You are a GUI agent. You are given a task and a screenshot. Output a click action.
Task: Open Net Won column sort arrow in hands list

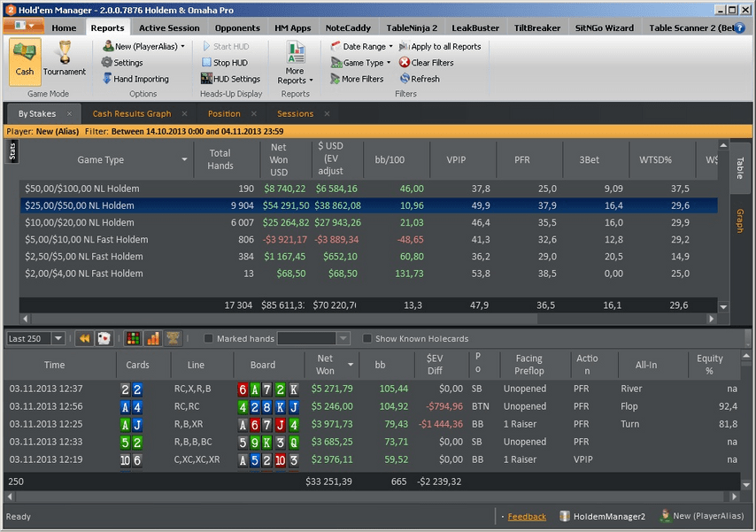(x=351, y=365)
